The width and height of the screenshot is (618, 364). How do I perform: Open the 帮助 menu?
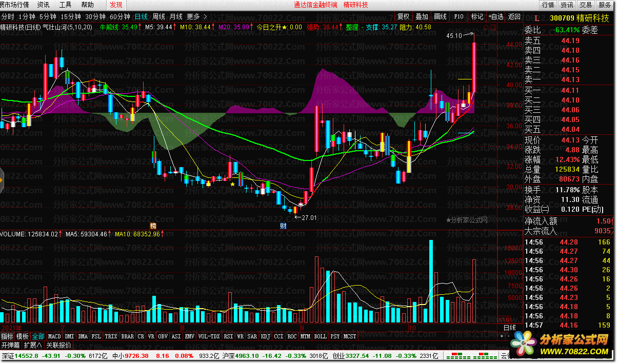click(x=88, y=5)
